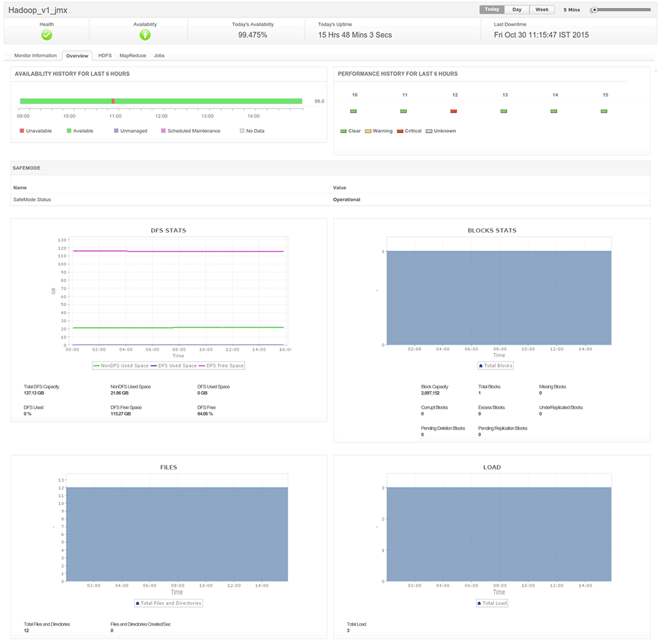661x644 pixels.
Task: Click the Scheduled Maintenance pink legend swatch
Action: (163, 131)
